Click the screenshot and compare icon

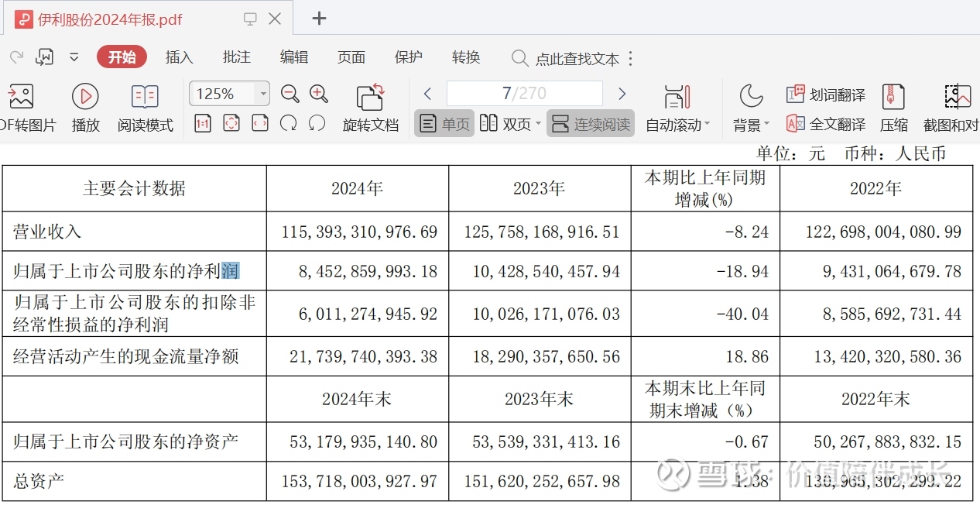coord(958,96)
